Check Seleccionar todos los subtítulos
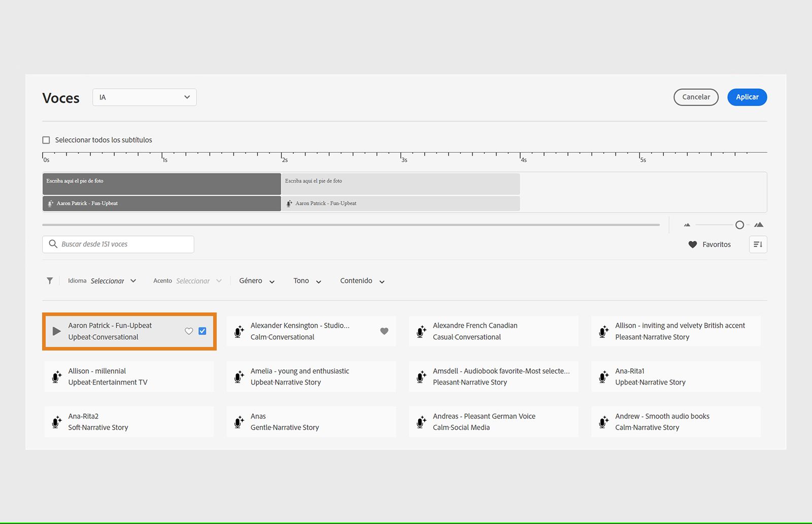 (x=46, y=140)
